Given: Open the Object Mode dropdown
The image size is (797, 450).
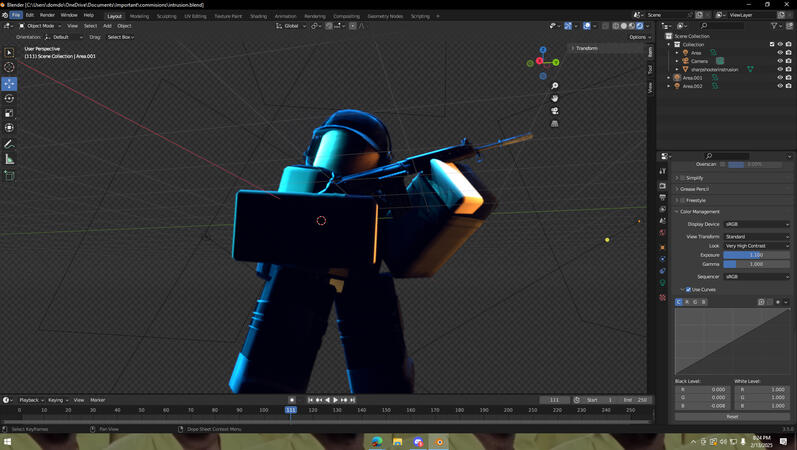Looking at the screenshot, I should click(40, 26).
